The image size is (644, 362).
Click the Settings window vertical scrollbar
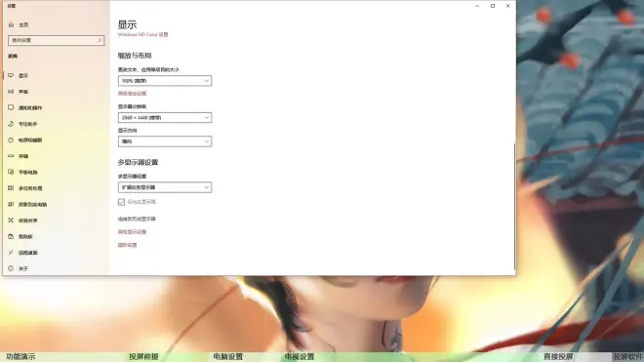514,207
